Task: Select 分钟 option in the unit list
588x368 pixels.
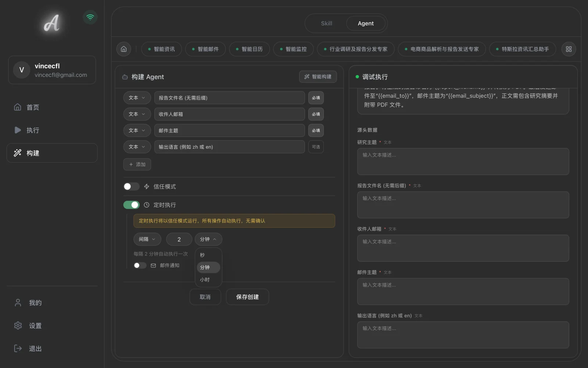Action: [x=208, y=268]
